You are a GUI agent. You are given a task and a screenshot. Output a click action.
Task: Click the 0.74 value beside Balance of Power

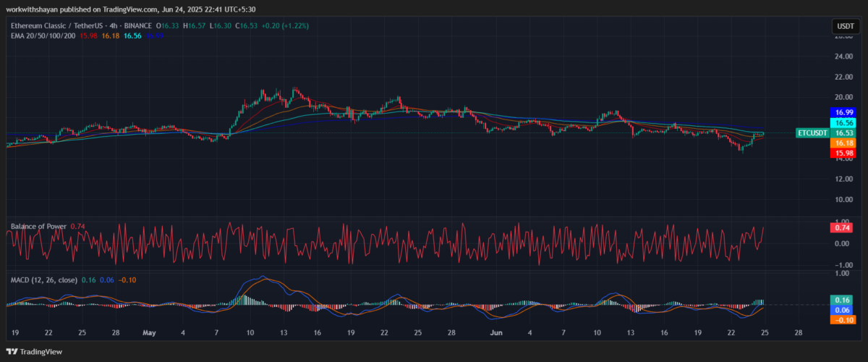[x=77, y=227]
